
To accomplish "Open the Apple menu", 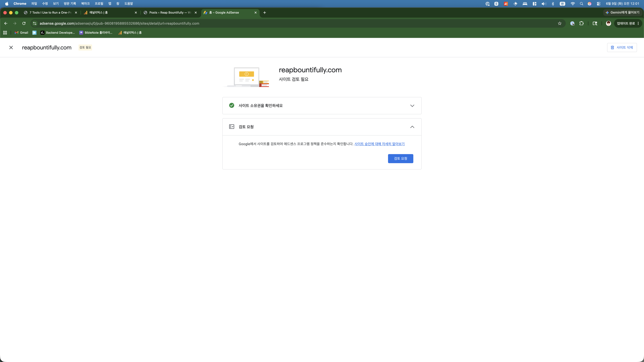I will [x=7, y=4].
